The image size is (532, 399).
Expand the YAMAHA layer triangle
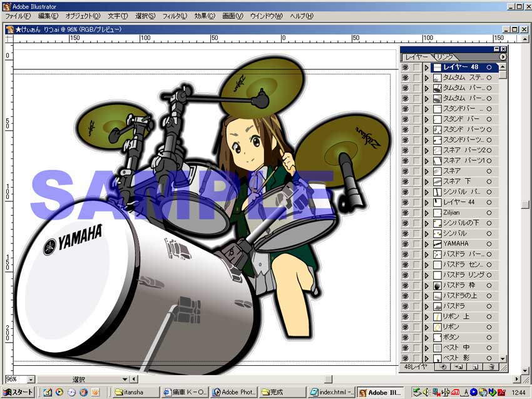coord(427,244)
